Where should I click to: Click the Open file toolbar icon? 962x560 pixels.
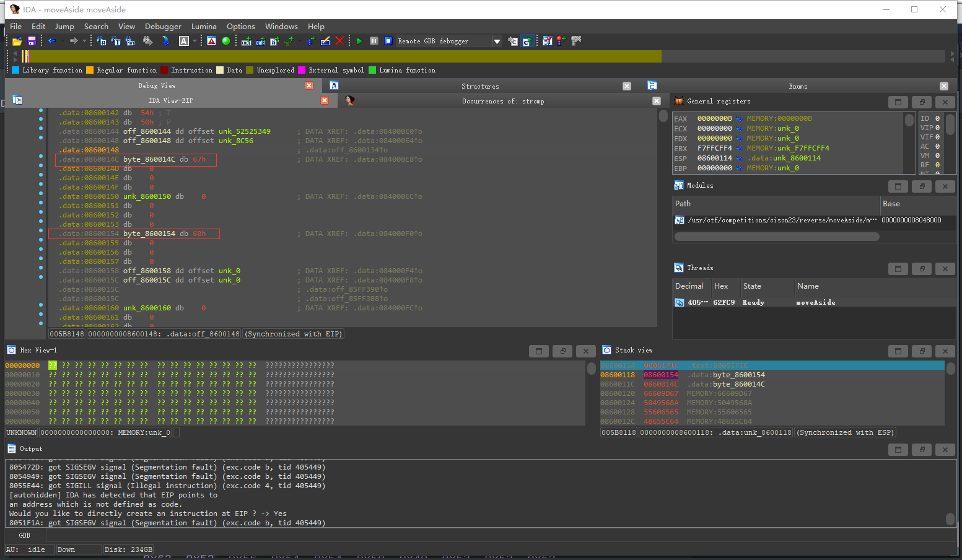(x=17, y=41)
